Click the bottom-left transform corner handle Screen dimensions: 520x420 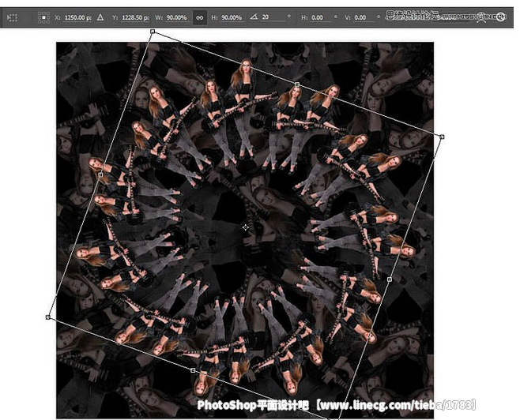[47, 317]
